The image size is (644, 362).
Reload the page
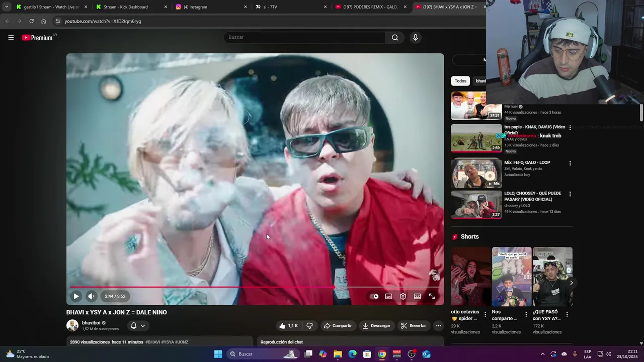[31, 21]
